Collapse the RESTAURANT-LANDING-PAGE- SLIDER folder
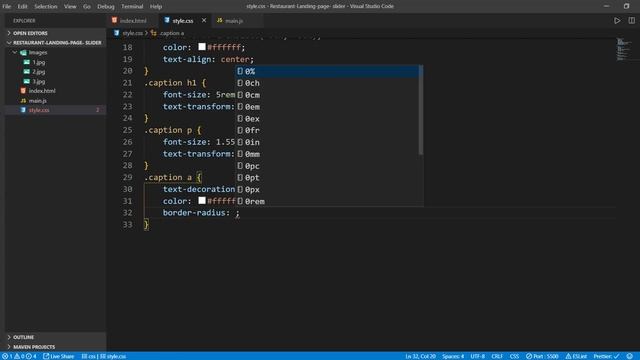The image size is (640, 360). pos(55,43)
